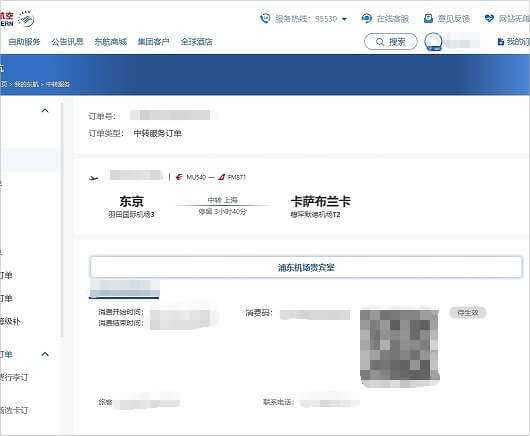The height and width of the screenshot is (436, 530).
Task: Open the 东航商城 menu
Action: point(111,42)
